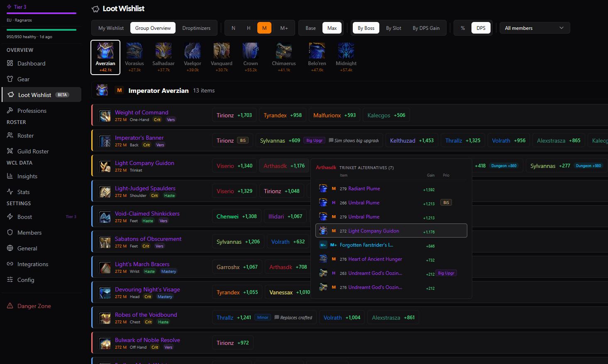This screenshot has width=608, height=364.
Task: Open the Dashboard from the sidebar
Action: coord(31,63)
